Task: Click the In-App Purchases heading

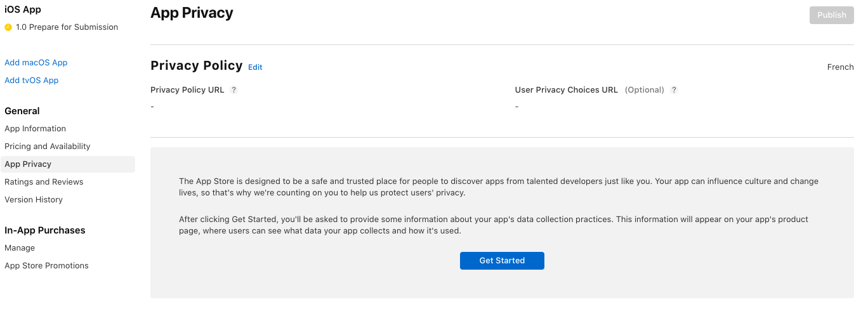Action: [x=45, y=230]
